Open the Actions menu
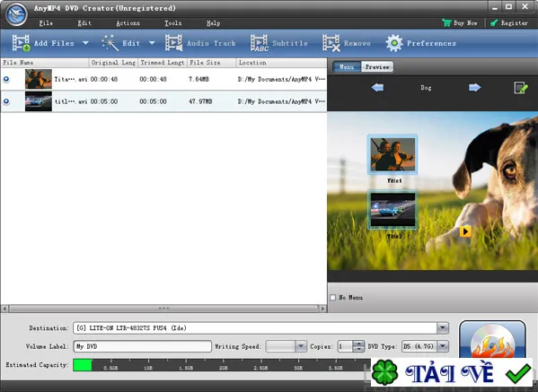538x392 pixels. point(128,23)
